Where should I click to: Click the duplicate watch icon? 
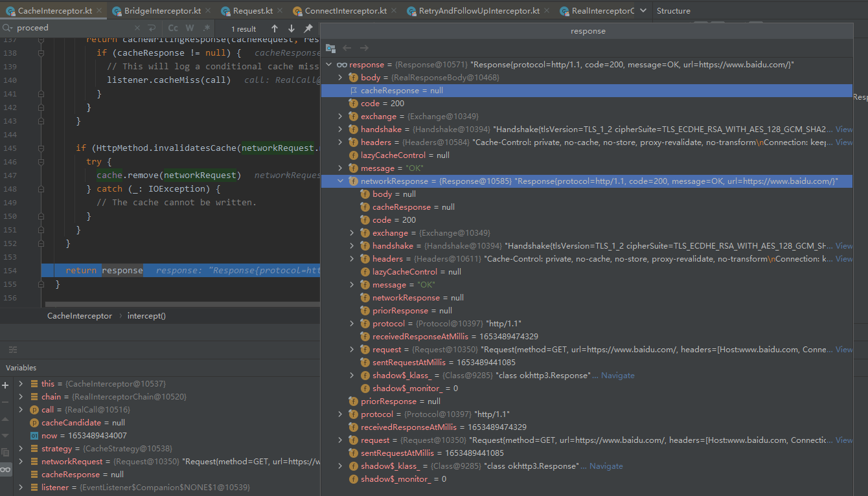(x=6, y=453)
